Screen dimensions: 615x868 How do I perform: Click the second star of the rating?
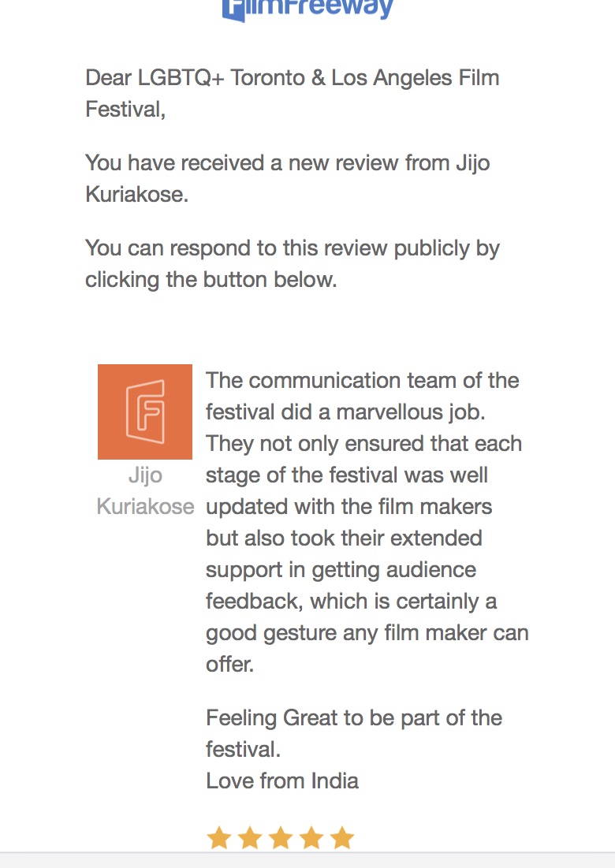tap(249, 838)
